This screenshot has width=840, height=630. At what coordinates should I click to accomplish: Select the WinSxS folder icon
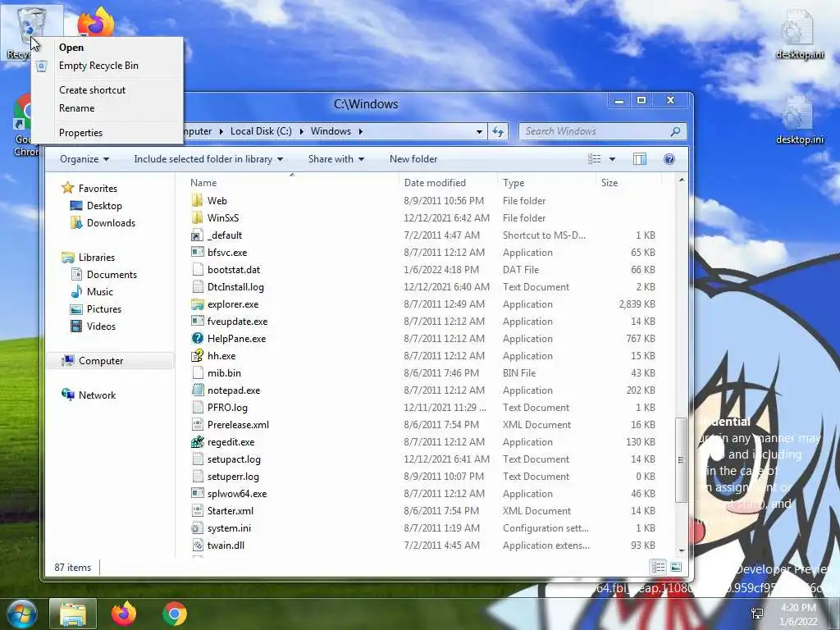coord(198,218)
